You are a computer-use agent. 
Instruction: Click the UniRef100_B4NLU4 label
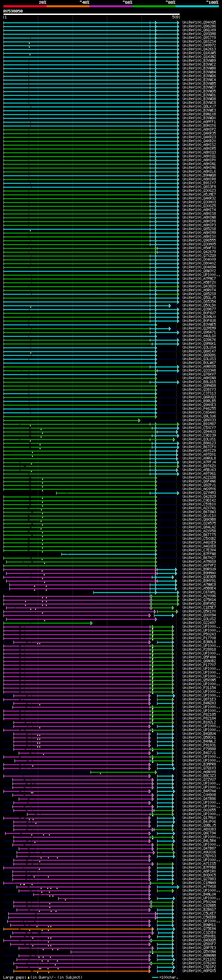199,894
